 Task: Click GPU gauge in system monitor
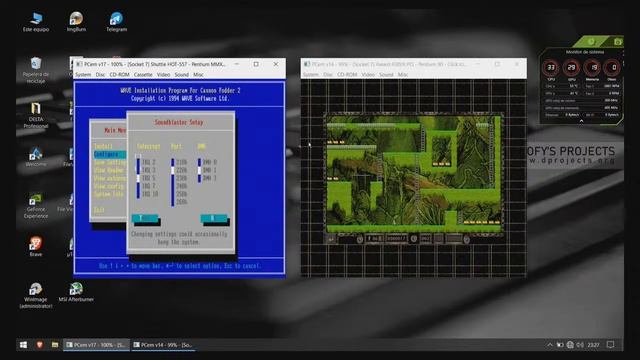(571, 68)
